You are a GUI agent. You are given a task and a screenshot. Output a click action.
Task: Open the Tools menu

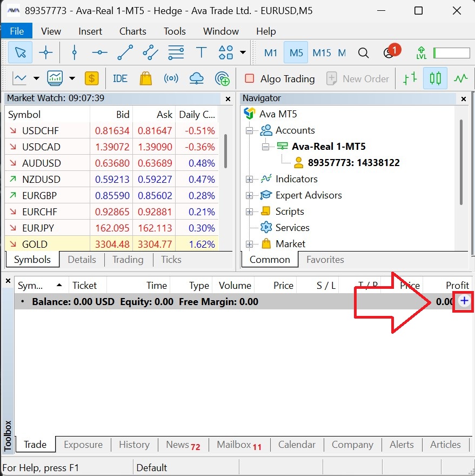coord(175,31)
